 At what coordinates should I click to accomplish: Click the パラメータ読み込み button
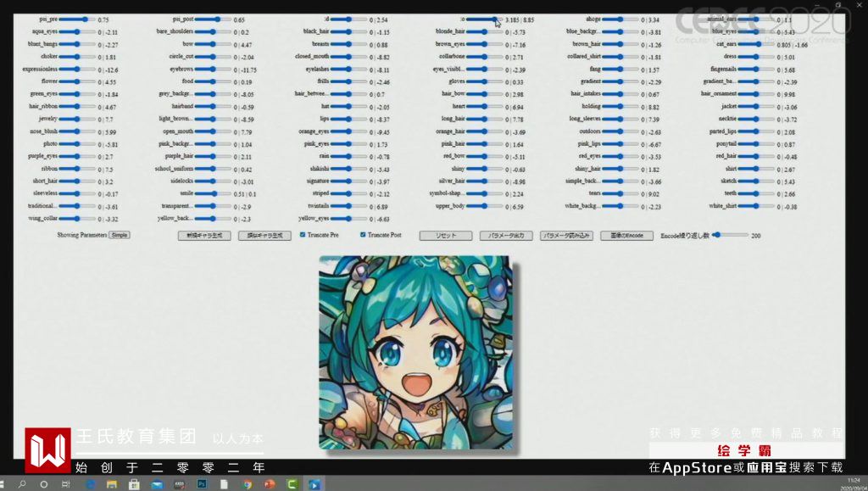(566, 235)
